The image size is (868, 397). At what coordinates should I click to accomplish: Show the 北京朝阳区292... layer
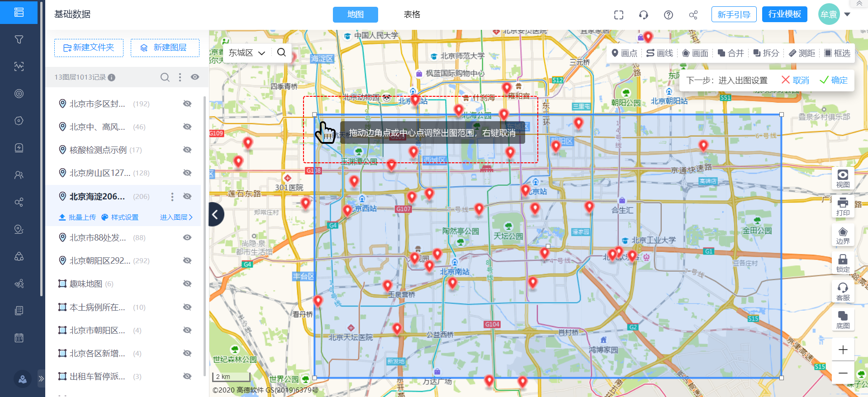(x=187, y=260)
